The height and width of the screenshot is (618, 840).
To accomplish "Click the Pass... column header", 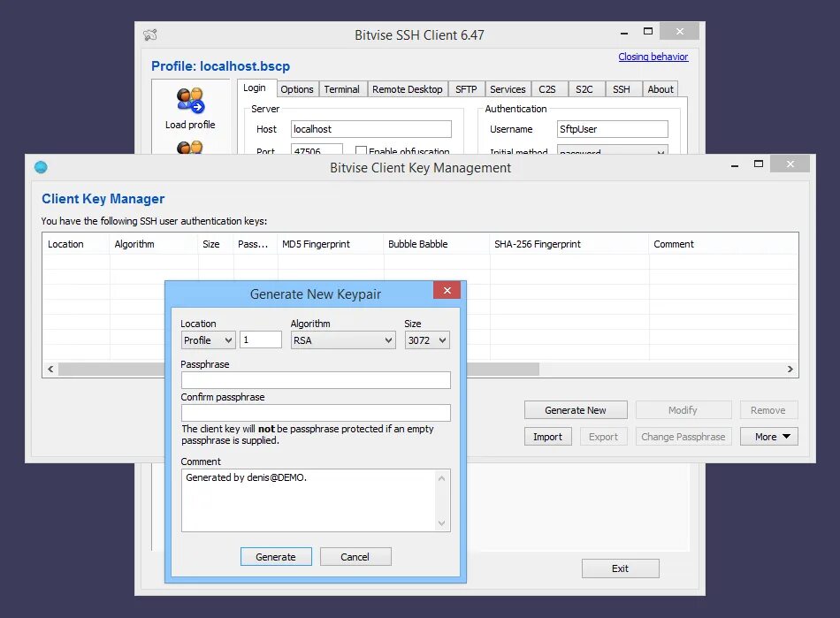I will 255,244.
